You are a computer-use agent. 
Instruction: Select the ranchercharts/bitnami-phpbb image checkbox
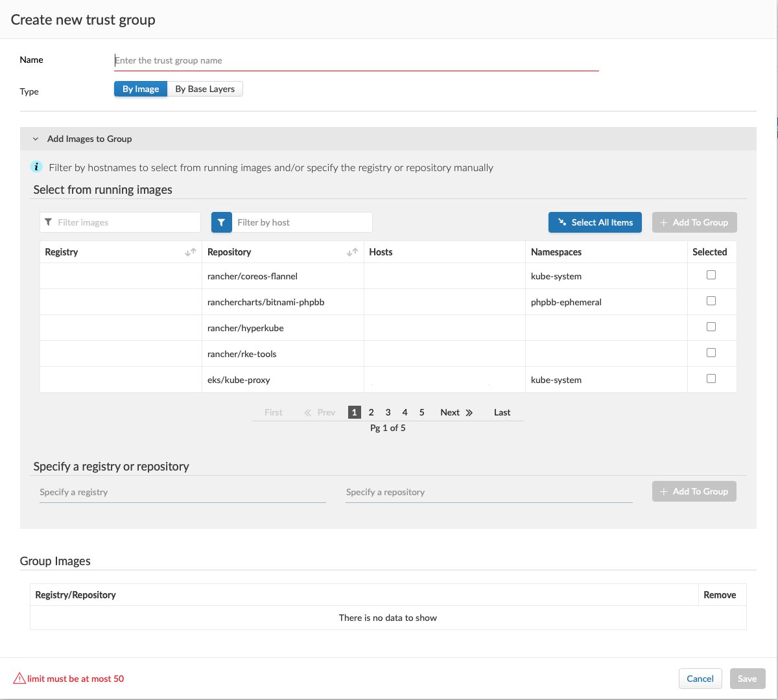click(711, 301)
